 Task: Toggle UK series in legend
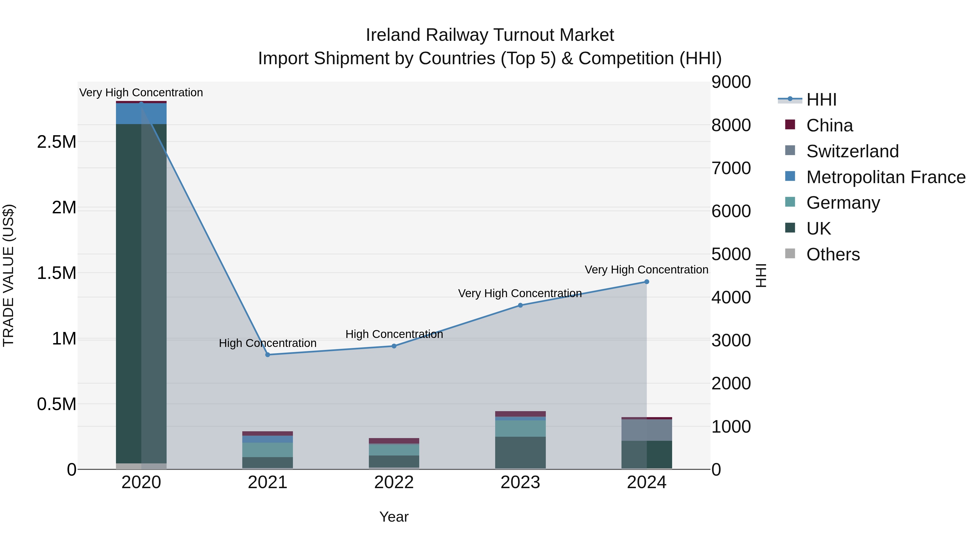coord(808,229)
